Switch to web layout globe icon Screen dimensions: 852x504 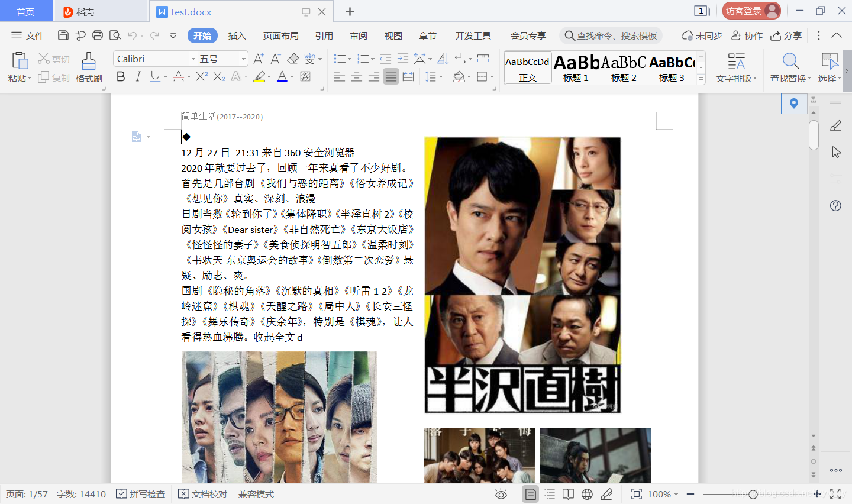[x=587, y=494]
